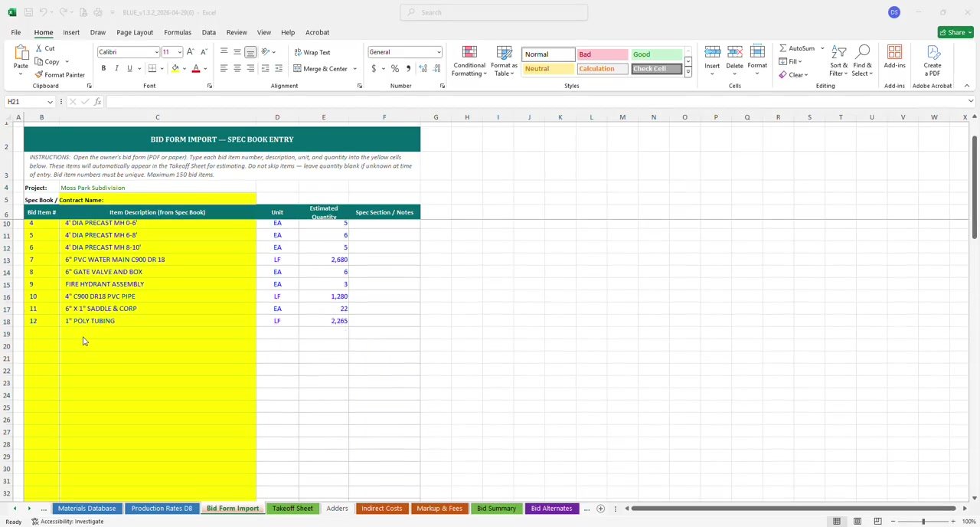The width and height of the screenshot is (980, 527).
Task: Open the font size dropdown
Action: click(x=179, y=52)
